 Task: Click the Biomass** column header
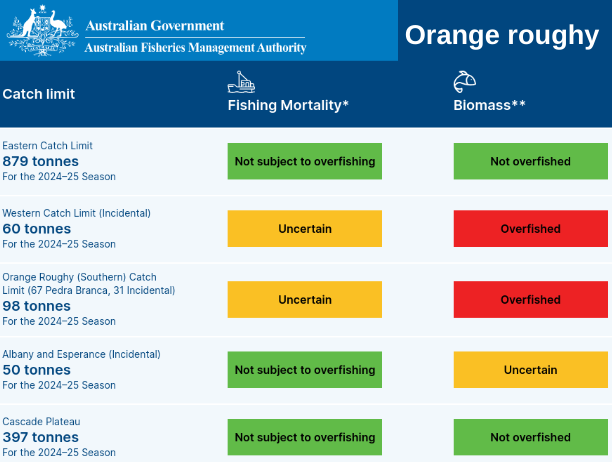[489, 105]
